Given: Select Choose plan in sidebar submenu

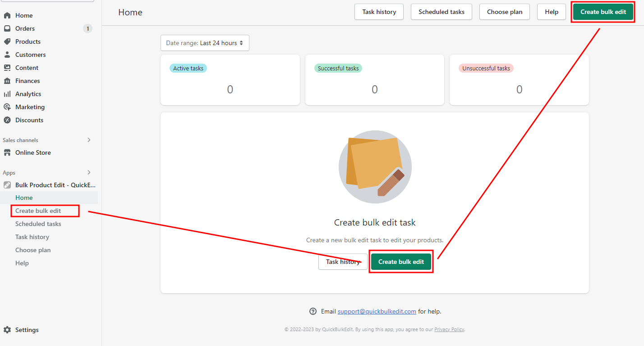Looking at the screenshot, I should click(33, 250).
